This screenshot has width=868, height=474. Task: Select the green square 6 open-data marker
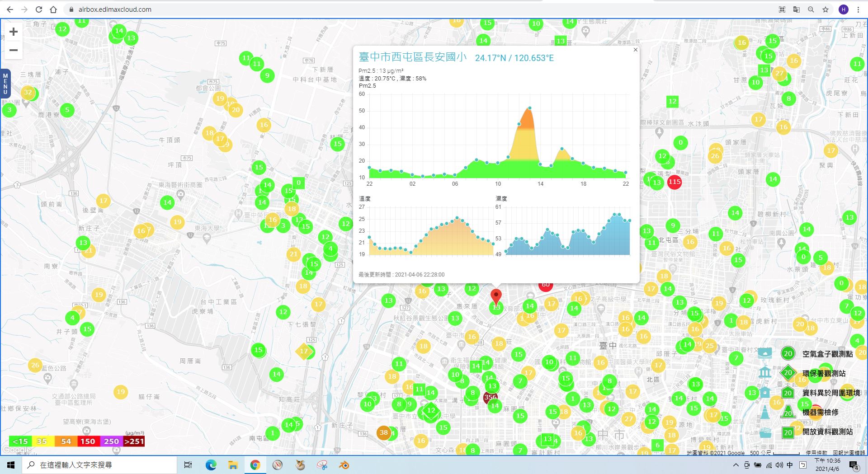[658, 445]
